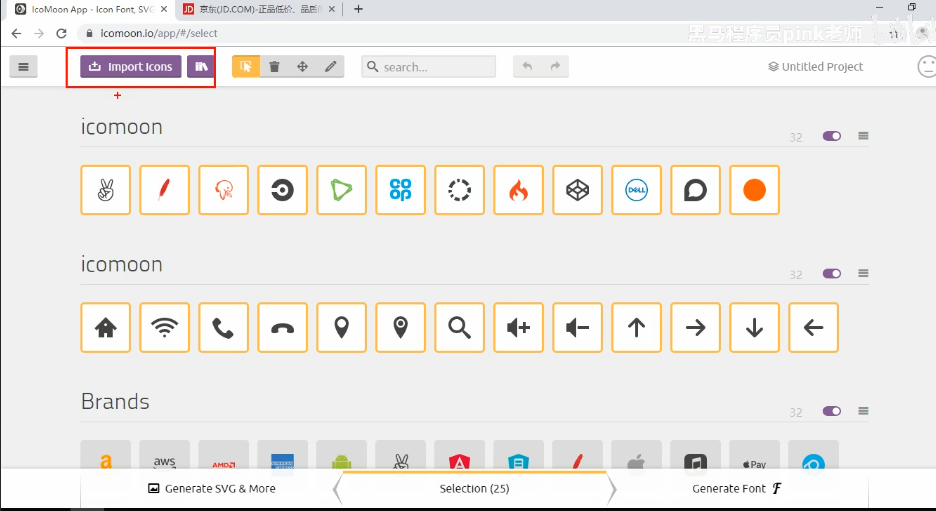Reload the current page
Image resolution: width=936 pixels, height=511 pixels.
(61, 33)
